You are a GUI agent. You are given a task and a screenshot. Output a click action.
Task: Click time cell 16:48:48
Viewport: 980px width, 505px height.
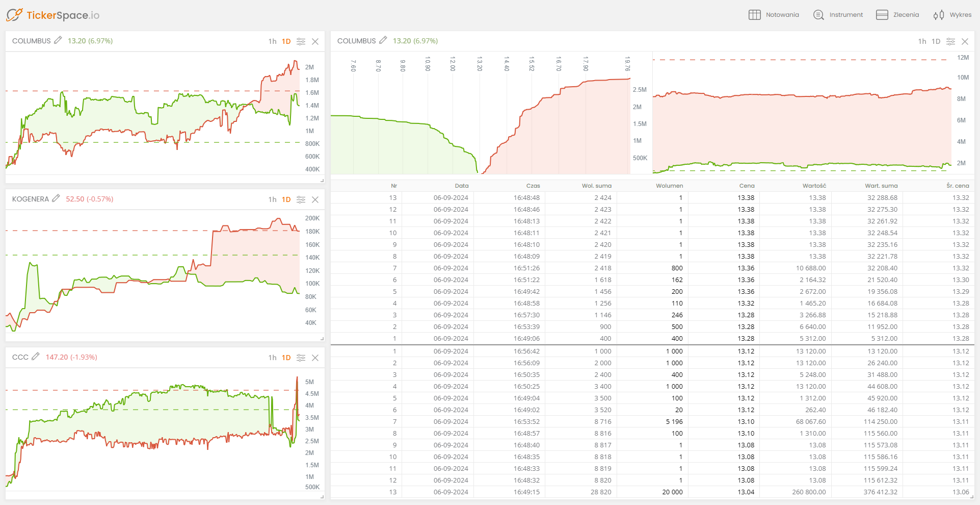click(526, 197)
